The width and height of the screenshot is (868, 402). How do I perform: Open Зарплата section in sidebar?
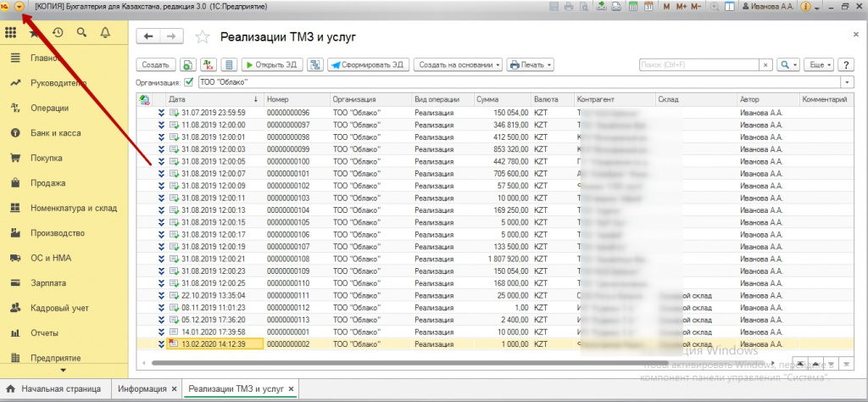[48, 283]
